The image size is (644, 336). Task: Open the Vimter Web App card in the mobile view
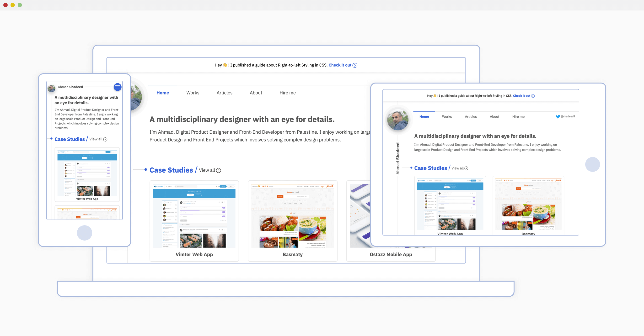click(87, 174)
